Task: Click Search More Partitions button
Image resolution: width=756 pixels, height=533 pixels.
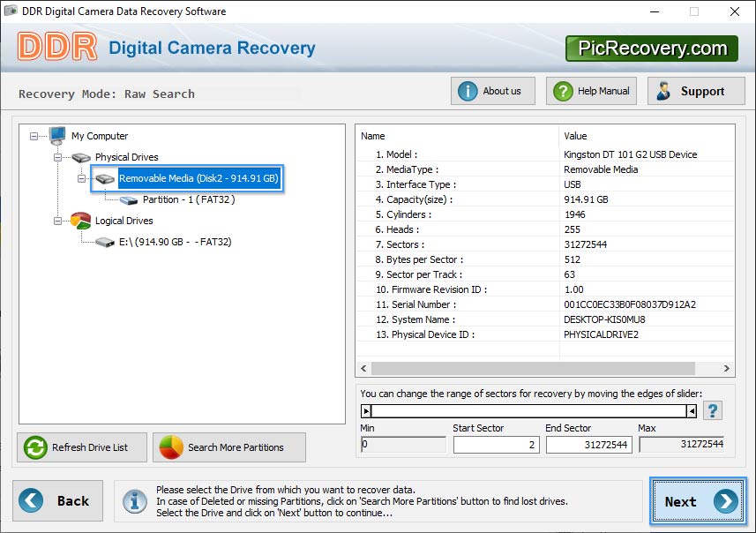Action: [229, 447]
